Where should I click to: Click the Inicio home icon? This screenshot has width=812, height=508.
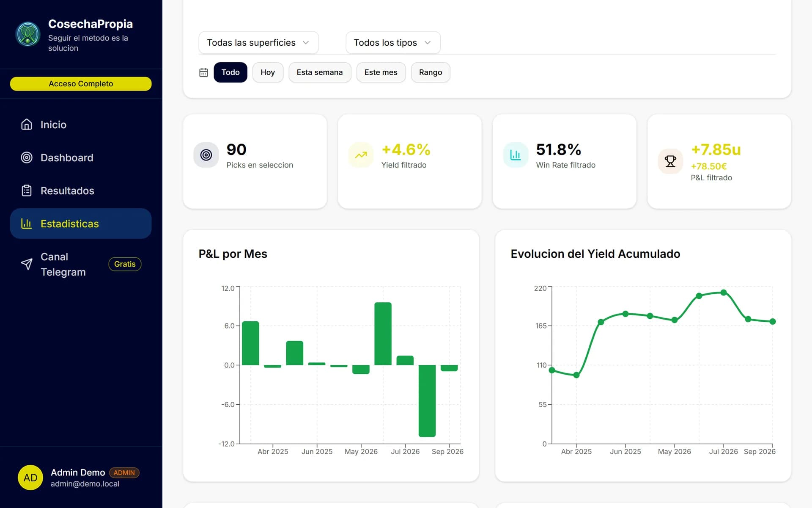[27, 124]
